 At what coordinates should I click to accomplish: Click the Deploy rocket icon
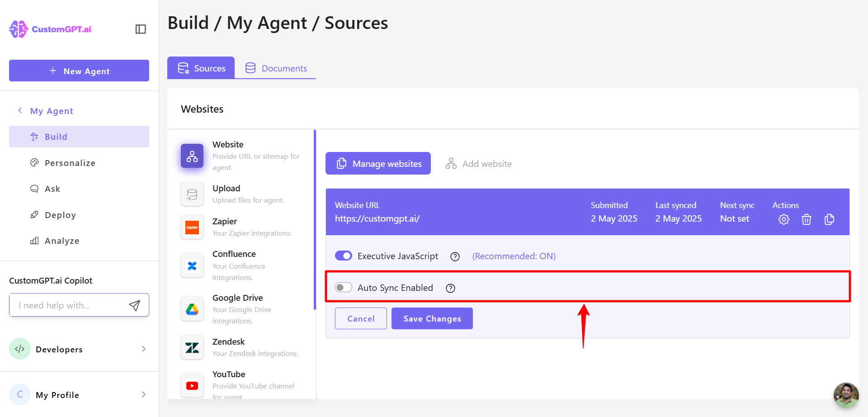pyautogui.click(x=34, y=214)
